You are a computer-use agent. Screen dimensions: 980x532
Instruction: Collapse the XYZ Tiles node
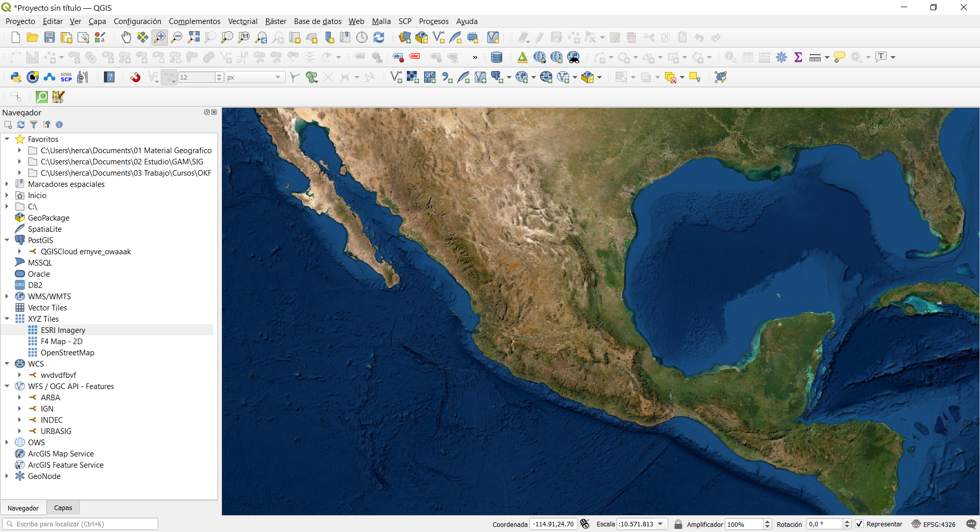[x=7, y=319]
